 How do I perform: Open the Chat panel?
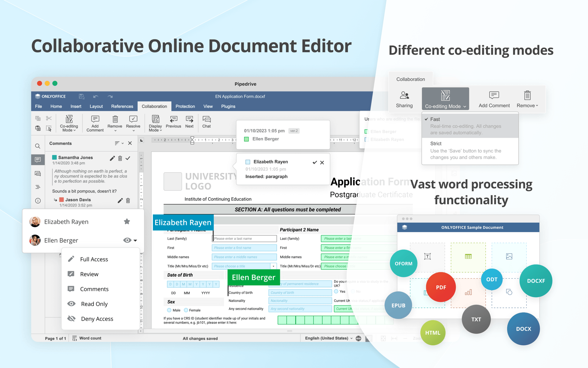(x=206, y=123)
